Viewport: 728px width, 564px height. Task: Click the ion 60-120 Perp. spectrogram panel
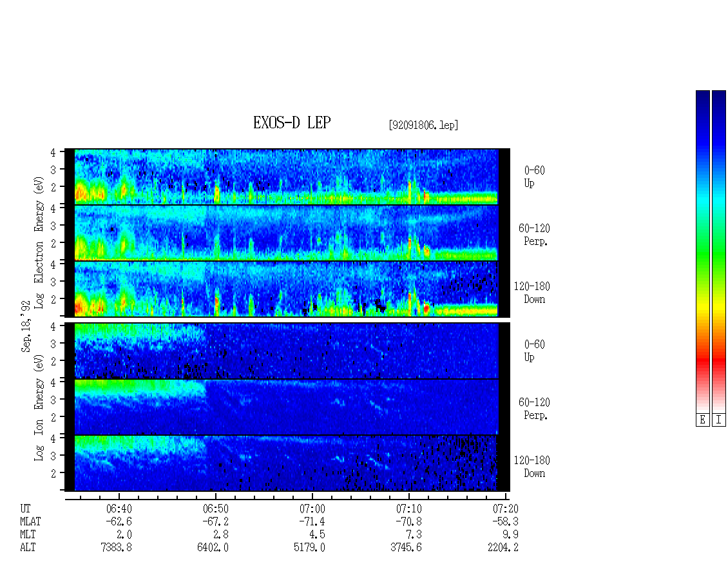tap(286, 407)
